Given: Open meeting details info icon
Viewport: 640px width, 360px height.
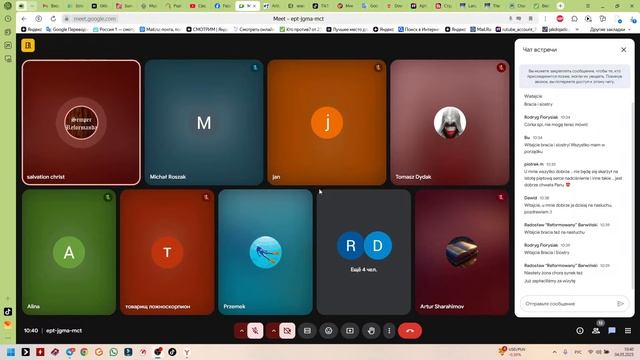Looking at the screenshot, I should click(580, 331).
